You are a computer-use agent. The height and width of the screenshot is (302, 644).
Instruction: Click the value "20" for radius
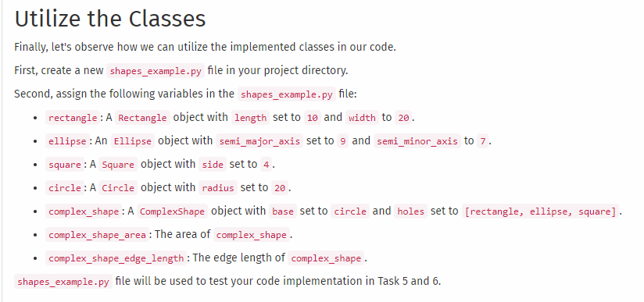[280, 188]
